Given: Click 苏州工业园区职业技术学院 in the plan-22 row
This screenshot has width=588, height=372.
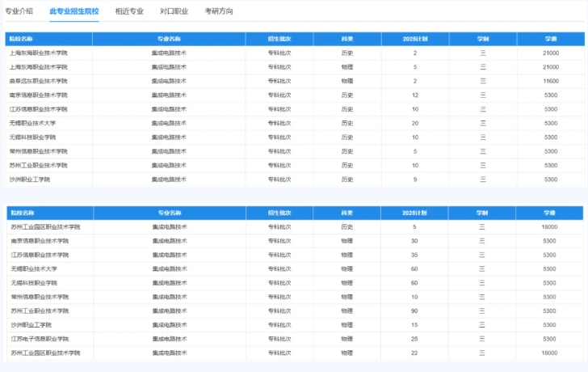Looking at the screenshot, I should 45,353.
